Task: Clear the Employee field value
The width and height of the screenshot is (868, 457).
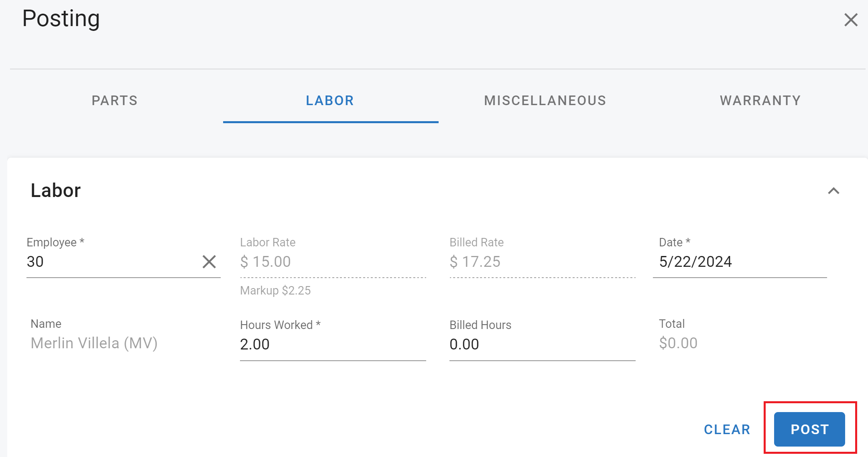Action: (x=209, y=262)
